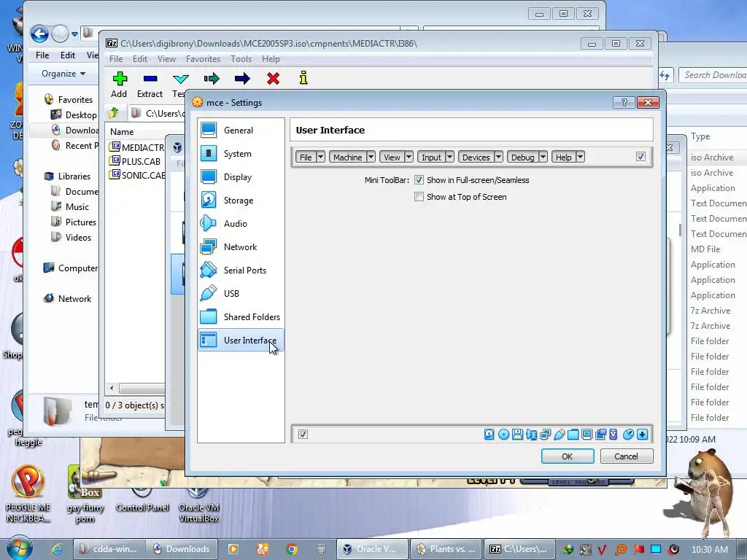Click the floppy disk status bar indicator icon

click(517, 435)
